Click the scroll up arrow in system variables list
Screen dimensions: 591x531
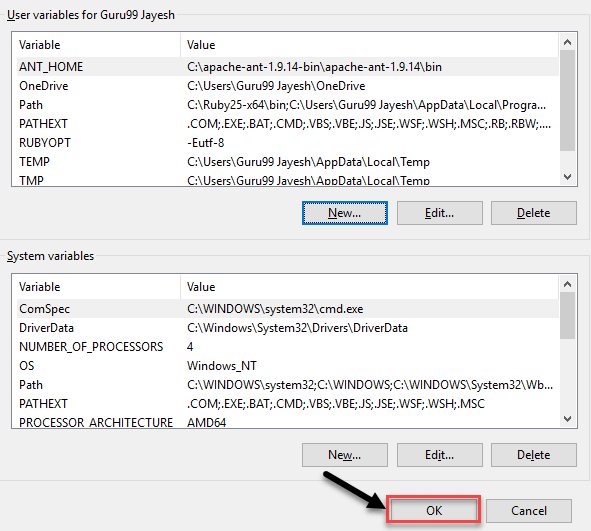click(567, 284)
